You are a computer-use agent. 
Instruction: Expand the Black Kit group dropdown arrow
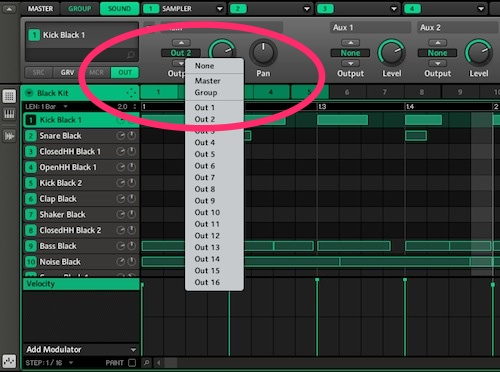[x=29, y=93]
